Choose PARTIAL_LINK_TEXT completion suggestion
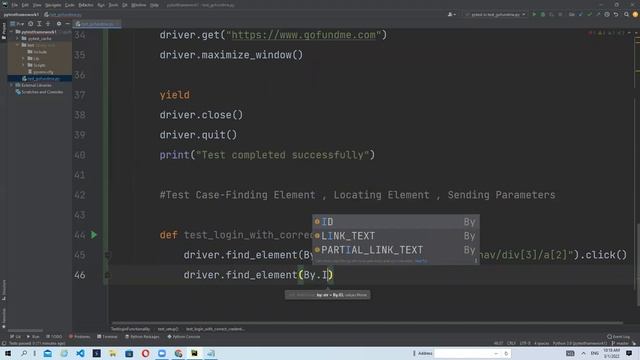The height and width of the screenshot is (360, 640). [x=396, y=250]
